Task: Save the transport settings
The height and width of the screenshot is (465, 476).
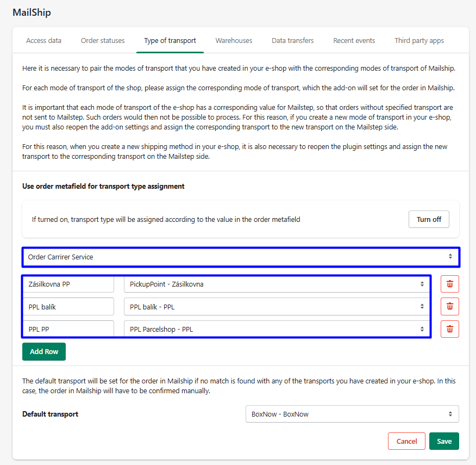Action: click(x=444, y=441)
